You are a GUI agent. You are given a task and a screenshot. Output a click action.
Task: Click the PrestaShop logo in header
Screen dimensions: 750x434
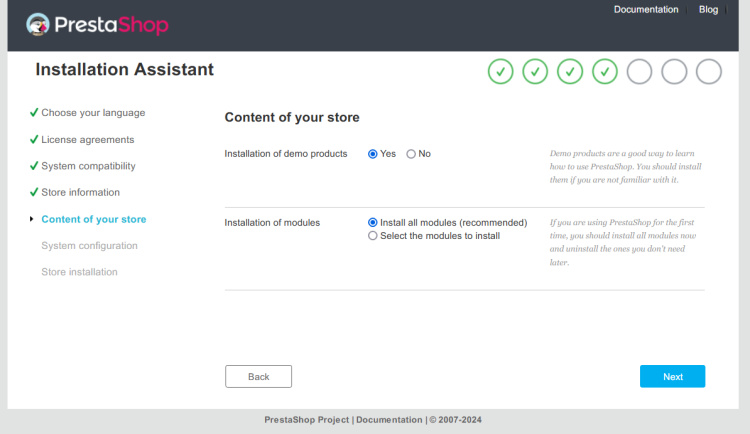97,25
